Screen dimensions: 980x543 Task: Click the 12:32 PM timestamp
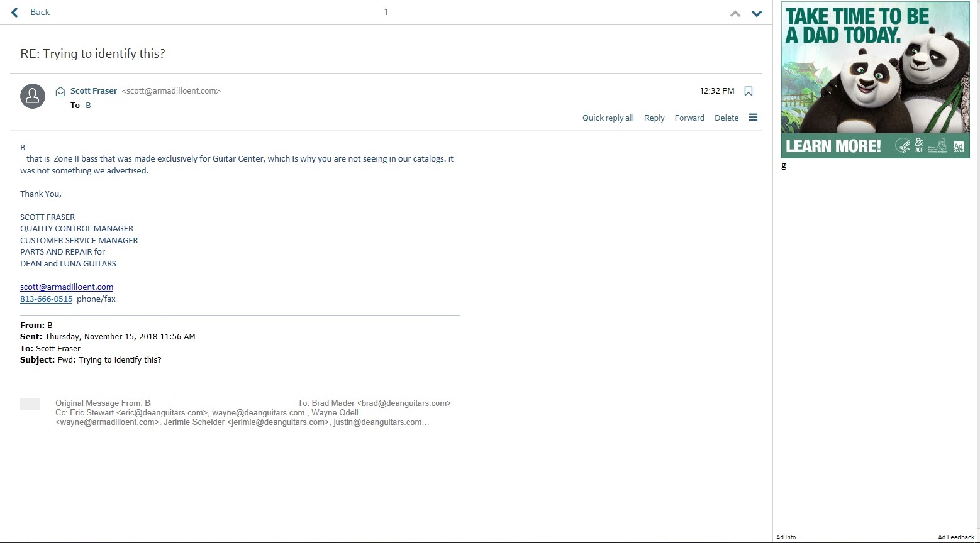tap(717, 91)
